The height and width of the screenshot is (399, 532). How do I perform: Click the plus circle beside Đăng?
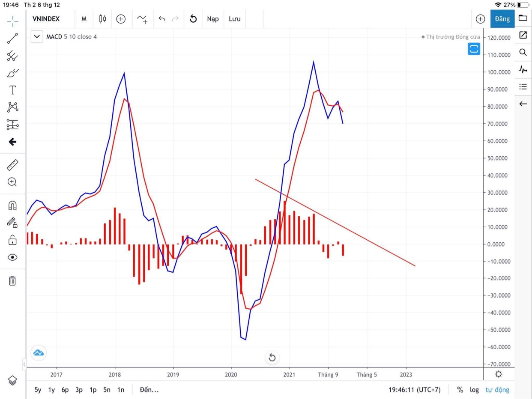tap(480, 19)
